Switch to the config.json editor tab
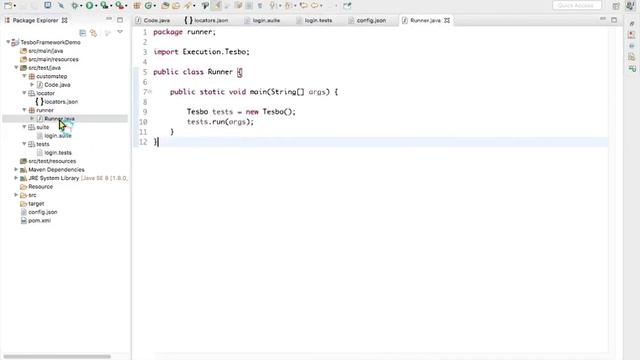 (367, 20)
